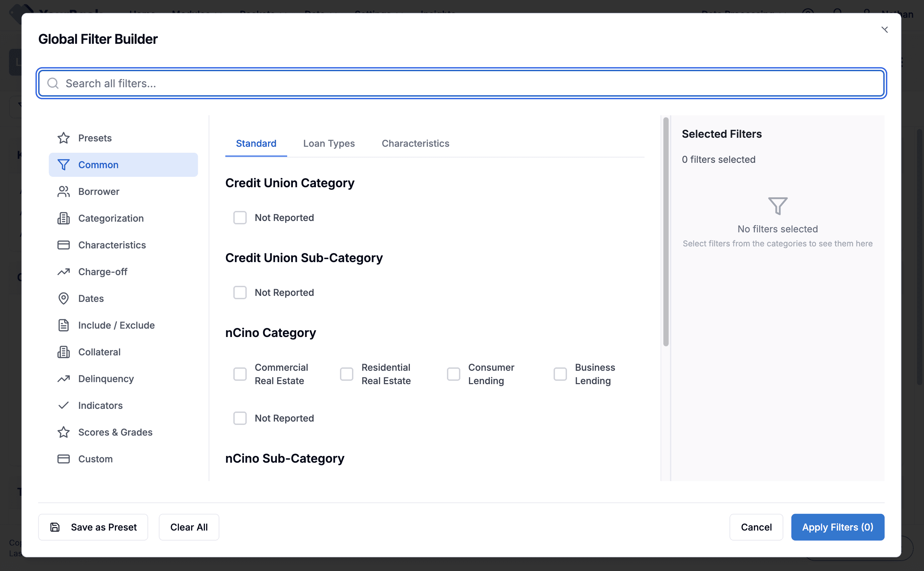Image resolution: width=924 pixels, height=571 pixels.
Task: Click the Categorization building icon
Action: [x=64, y=218]
